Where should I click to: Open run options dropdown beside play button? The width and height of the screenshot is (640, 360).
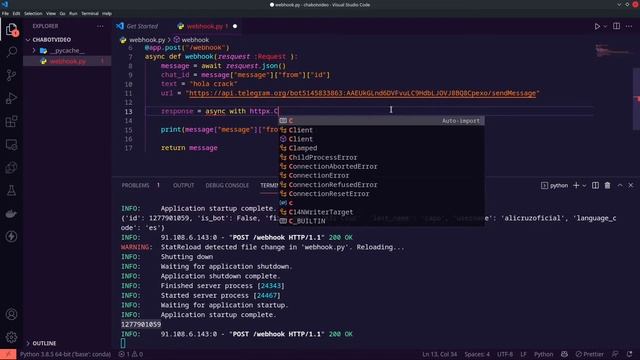(605, 26)
